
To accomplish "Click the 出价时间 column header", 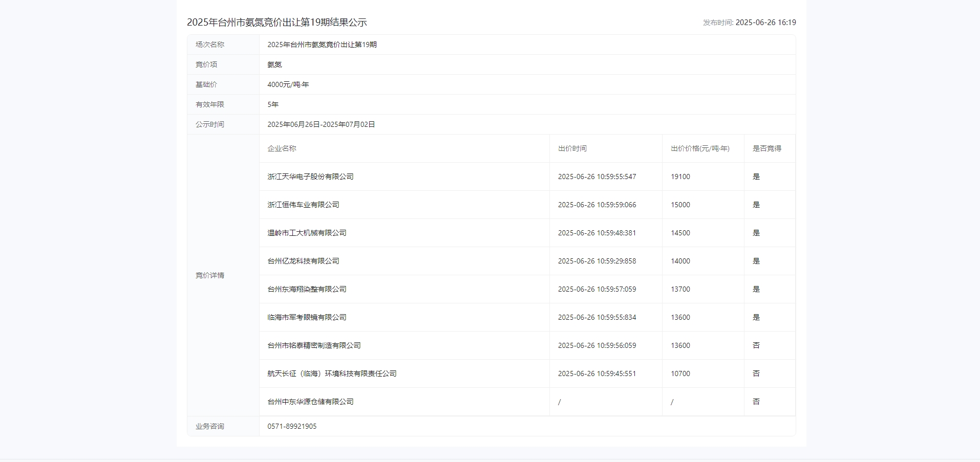I will coord(572,148).
